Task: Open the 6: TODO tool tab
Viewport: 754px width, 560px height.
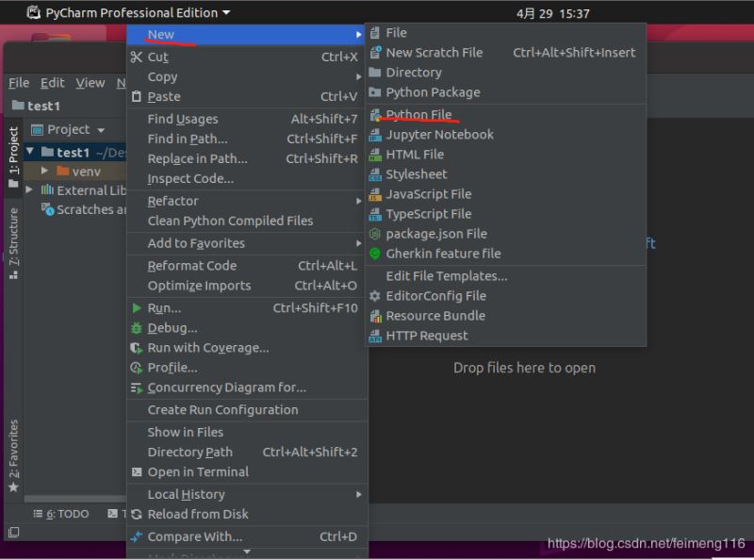Action: pos(61,515)
